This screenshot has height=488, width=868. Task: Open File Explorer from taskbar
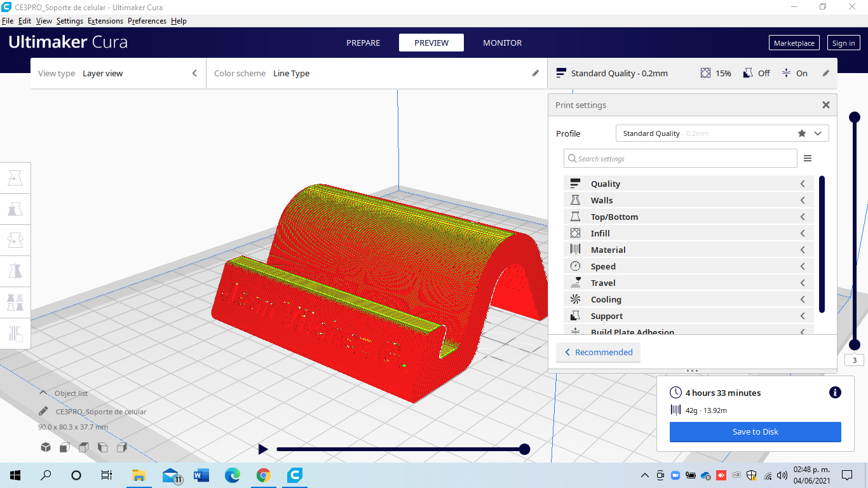(139, 475)
